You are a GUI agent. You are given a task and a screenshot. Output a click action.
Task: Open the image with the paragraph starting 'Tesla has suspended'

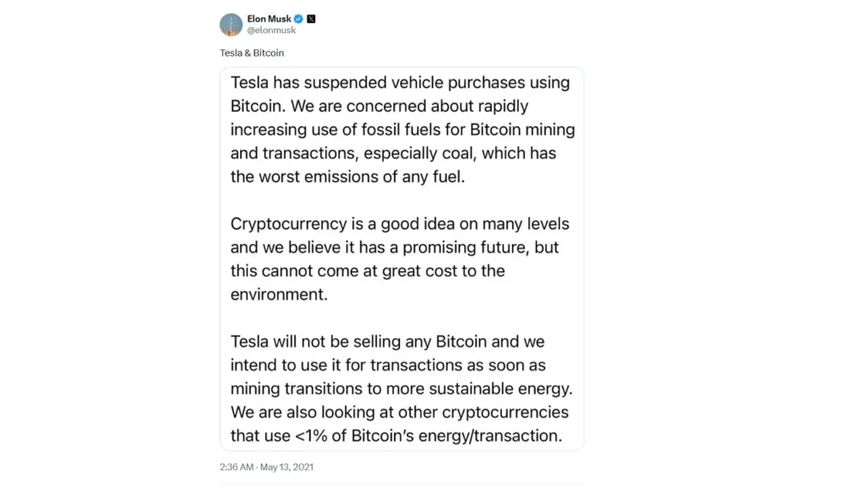click(402, 259)
